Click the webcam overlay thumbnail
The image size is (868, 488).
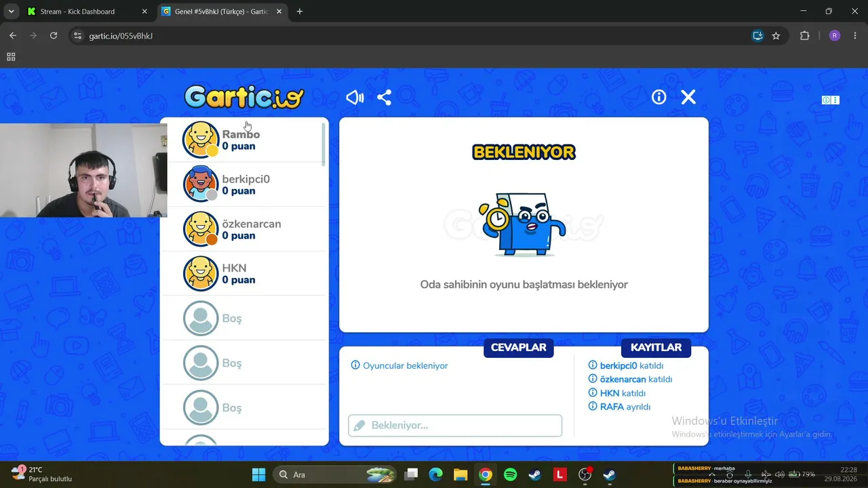tap(83, 170)
